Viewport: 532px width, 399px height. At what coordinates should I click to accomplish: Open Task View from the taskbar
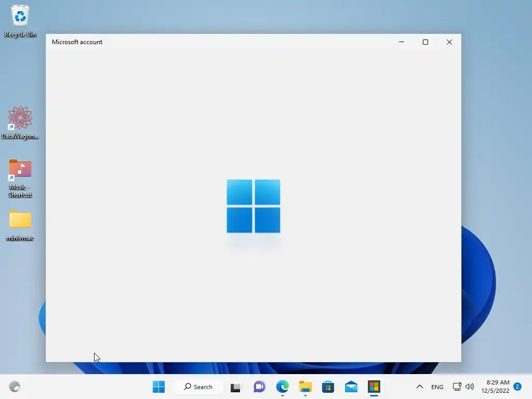tap(236, 387)
